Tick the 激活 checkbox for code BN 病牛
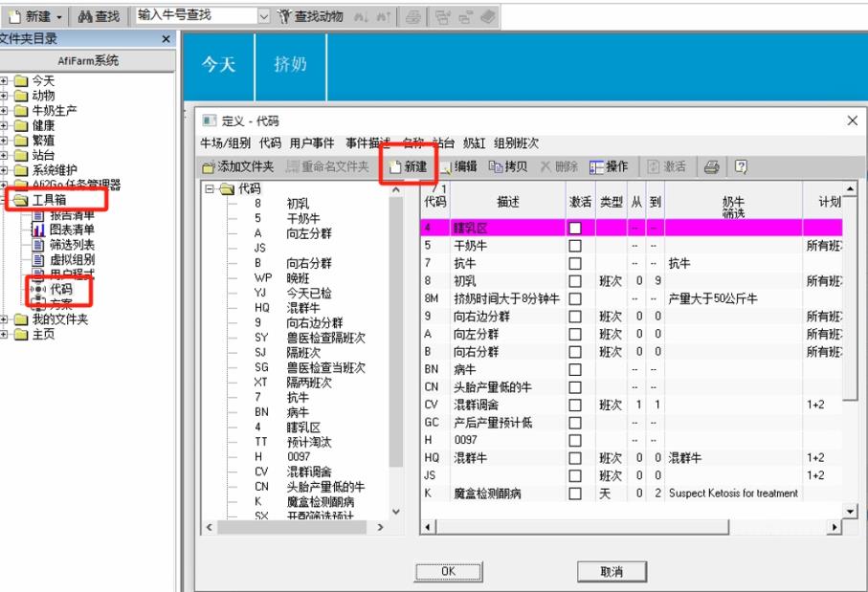The height and width of the screenshot is (592, 868). (x=575, y=369)
